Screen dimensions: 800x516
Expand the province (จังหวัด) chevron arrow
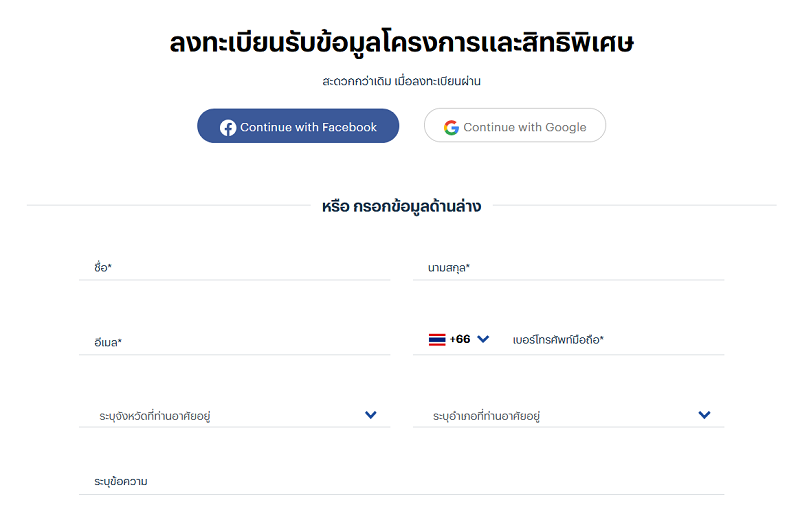click(371, 415)
